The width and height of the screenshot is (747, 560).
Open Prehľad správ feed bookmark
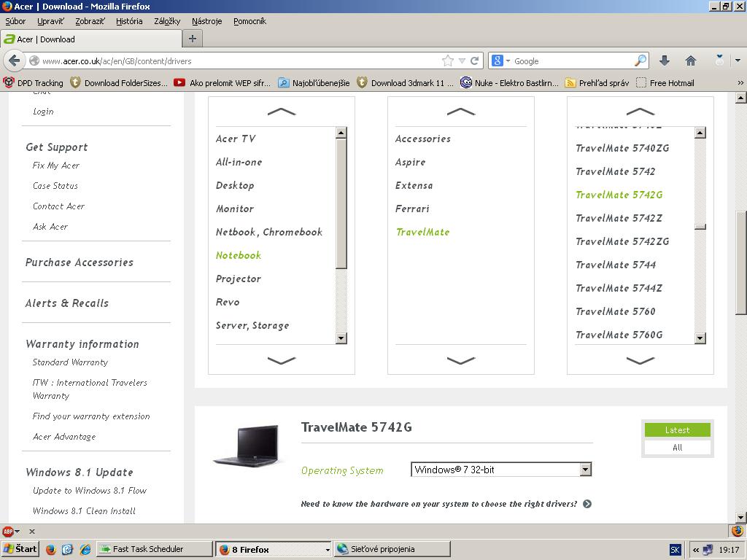pyautogui.click(x=597, y=83)
